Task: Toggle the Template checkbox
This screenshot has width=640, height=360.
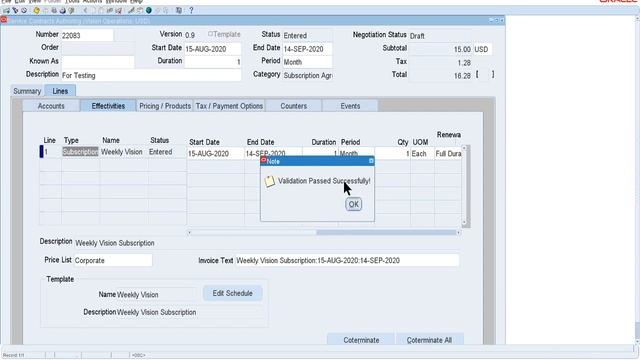Action: (x=210, y=34)
